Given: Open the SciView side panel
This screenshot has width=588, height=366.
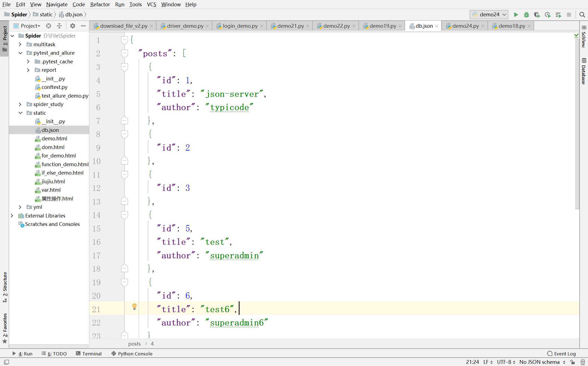Looking at the screenshot, I should (584, 36).
